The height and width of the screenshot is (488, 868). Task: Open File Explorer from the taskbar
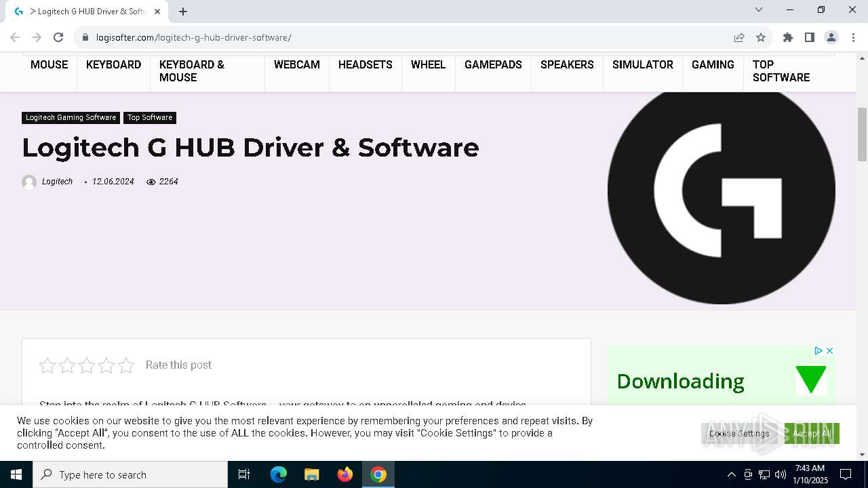coord(312,474)
